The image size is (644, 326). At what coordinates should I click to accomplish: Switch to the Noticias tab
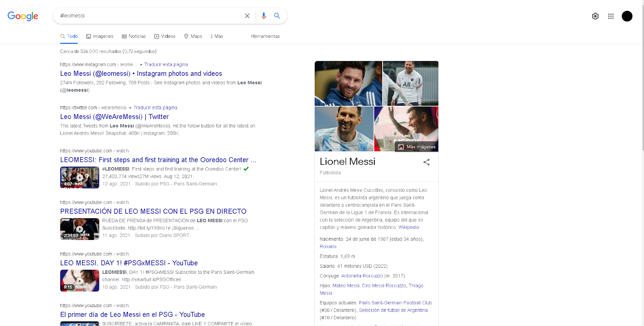coord(134,36)
